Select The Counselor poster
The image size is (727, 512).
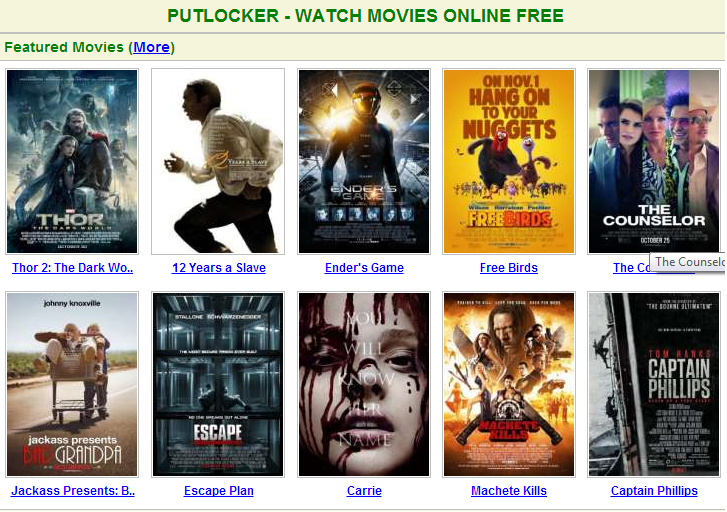(x=654, y=161)
